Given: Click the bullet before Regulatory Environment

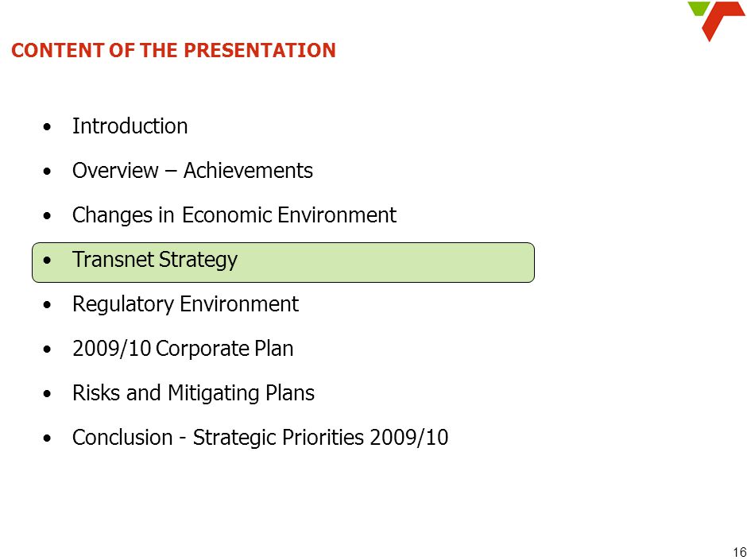Looking at the screenshot, I should click(46, 305).
